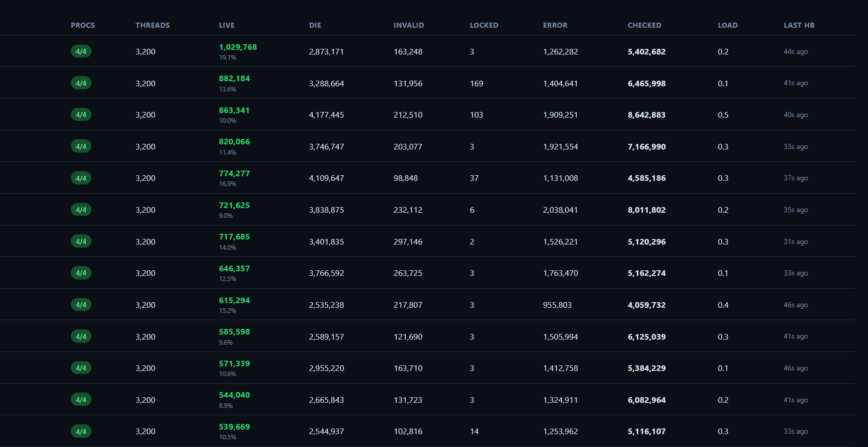Screen dimensions: 868x447
Task: Select error value 955,803
Action: (x=557, y=305)
